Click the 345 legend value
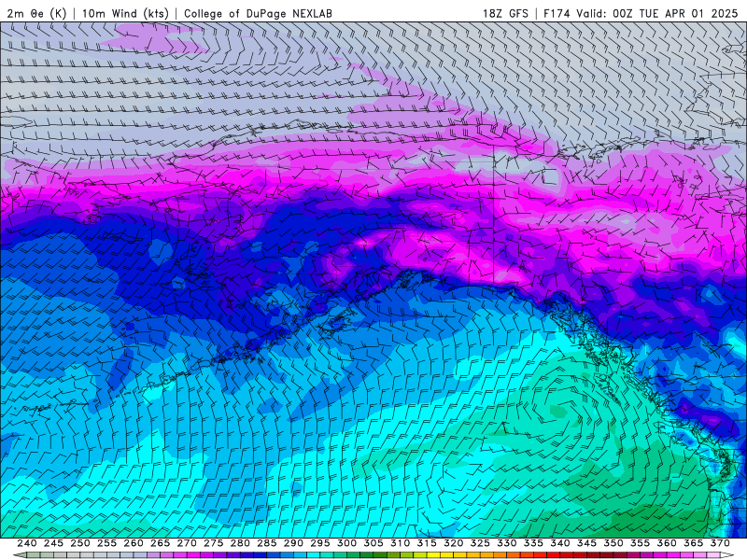 pos(587,543)
